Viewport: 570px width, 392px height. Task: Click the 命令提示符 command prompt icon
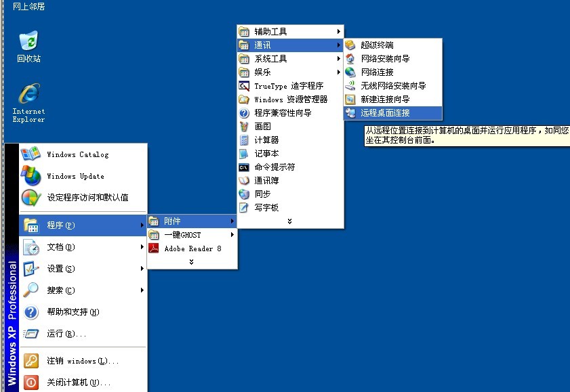tap(244, 167)
